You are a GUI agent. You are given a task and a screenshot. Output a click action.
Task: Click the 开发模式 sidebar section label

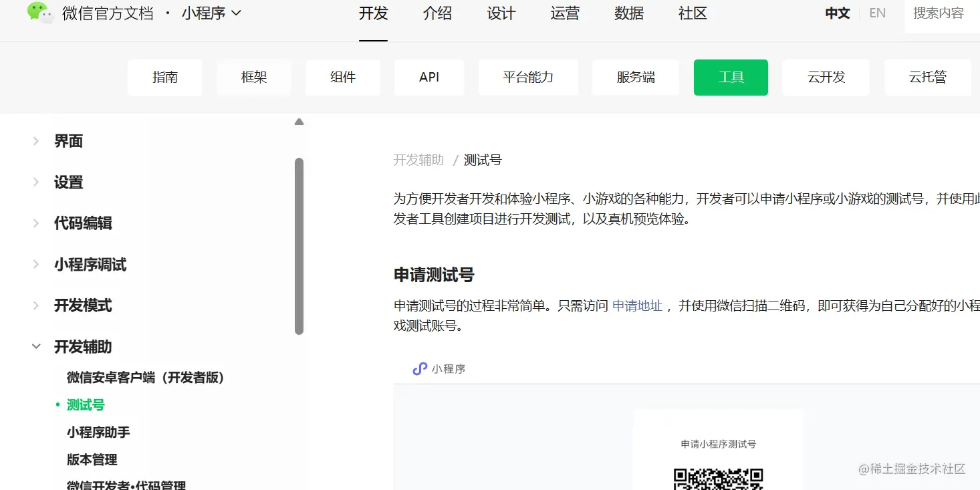click(x=83, y=305)
